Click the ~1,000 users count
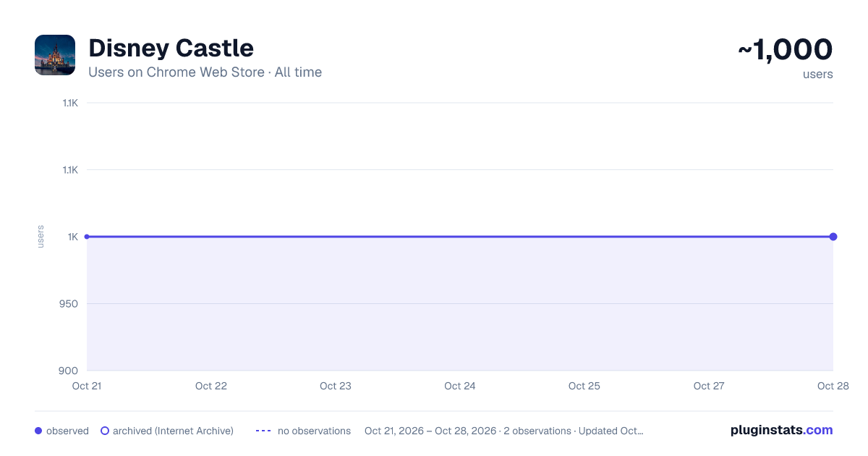This screenshot has height=456, width=868. [x=786, y=50]
